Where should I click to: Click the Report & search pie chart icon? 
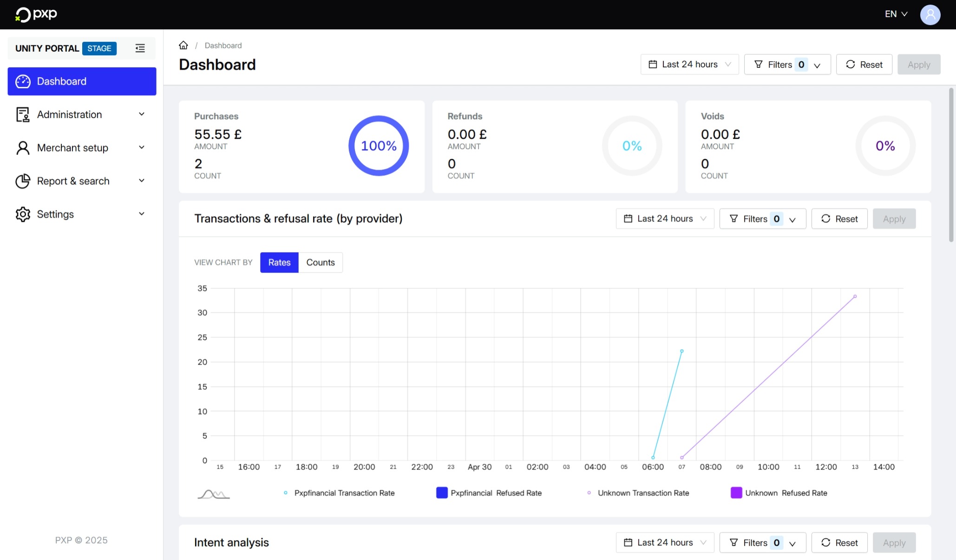23,181
